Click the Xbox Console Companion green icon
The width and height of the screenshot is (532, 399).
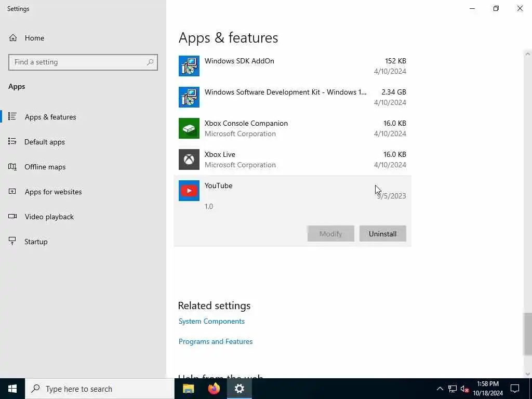(189, 128)
